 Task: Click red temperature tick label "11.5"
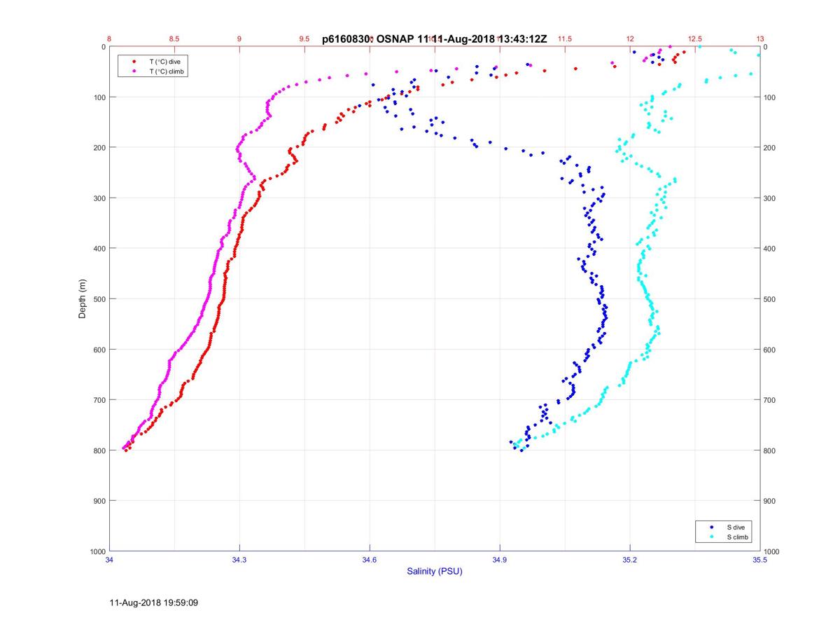point(565,39)
